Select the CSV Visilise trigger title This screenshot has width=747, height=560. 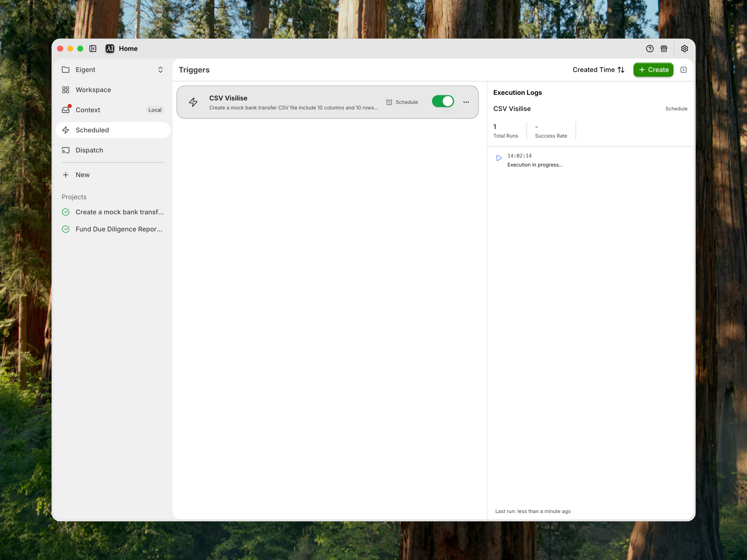pos(228,98)
